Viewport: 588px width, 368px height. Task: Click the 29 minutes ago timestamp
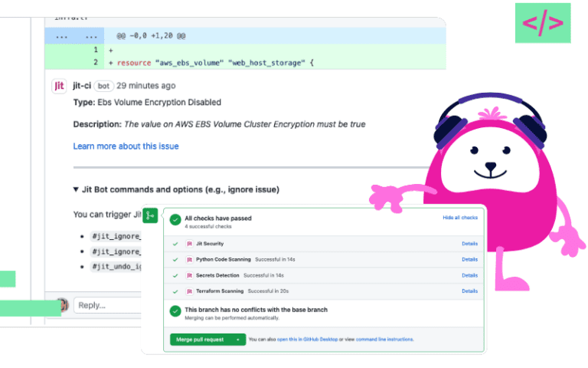click(146, 86)
